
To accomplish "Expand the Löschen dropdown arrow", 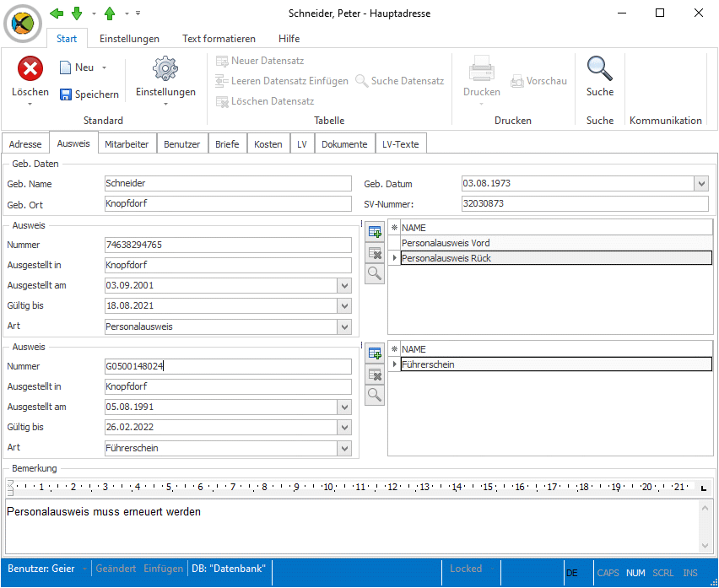I will point(30,104).
